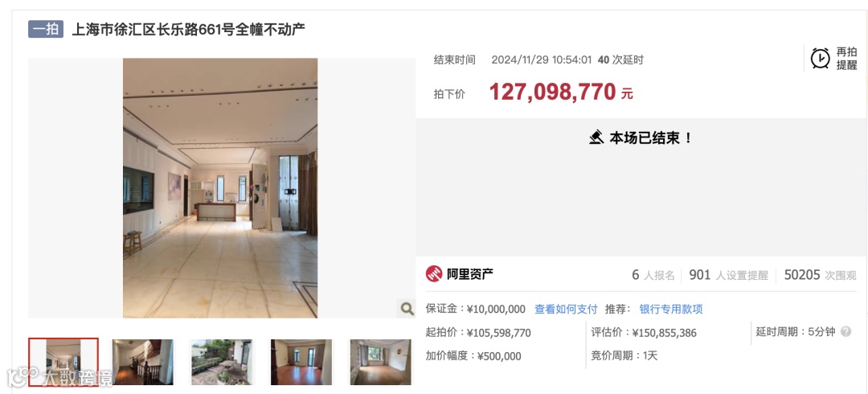Screen dimensions: 868x394
Task: Select the fourth room thumbnail
Action: (301, 362)
